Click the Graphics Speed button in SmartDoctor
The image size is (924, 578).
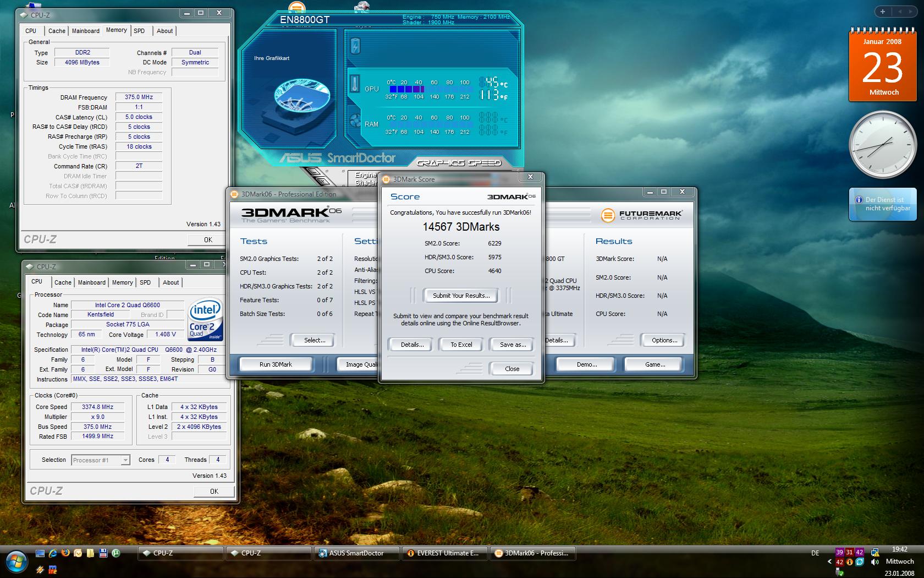(x=459, y=162)
